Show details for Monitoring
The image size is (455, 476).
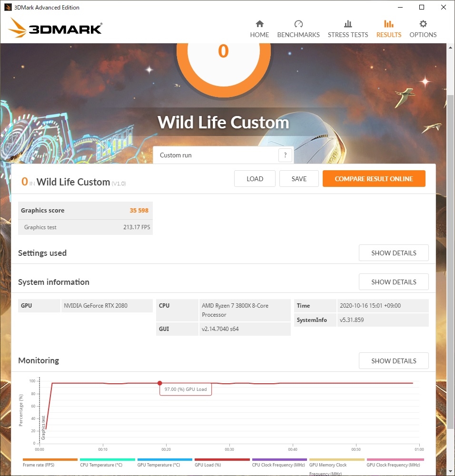[394, 361]
